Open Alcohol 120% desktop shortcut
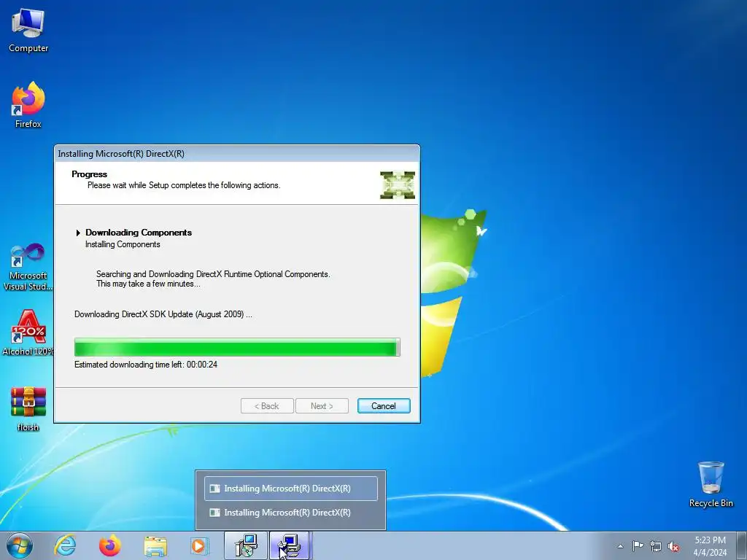The image size is (747, 560). click(x=28, y=332)
